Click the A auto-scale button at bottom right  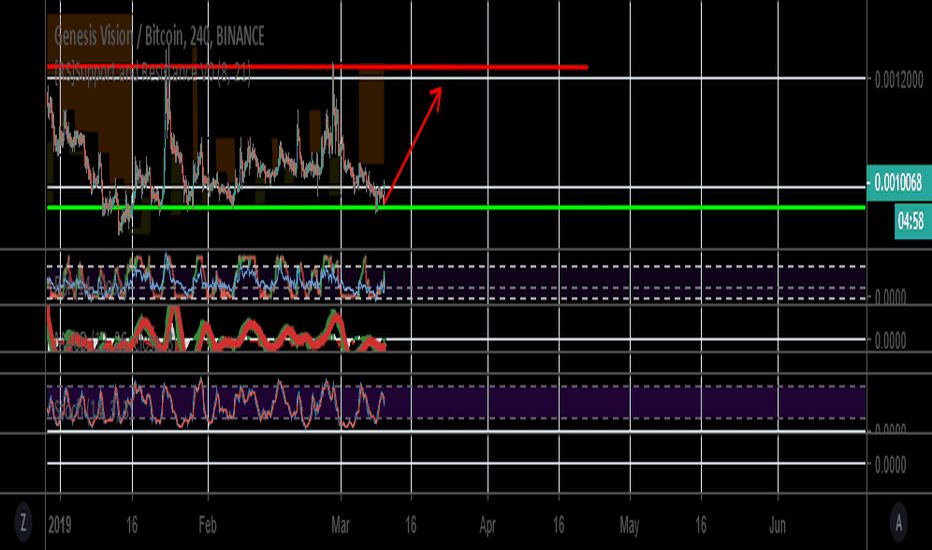point(899,523)
